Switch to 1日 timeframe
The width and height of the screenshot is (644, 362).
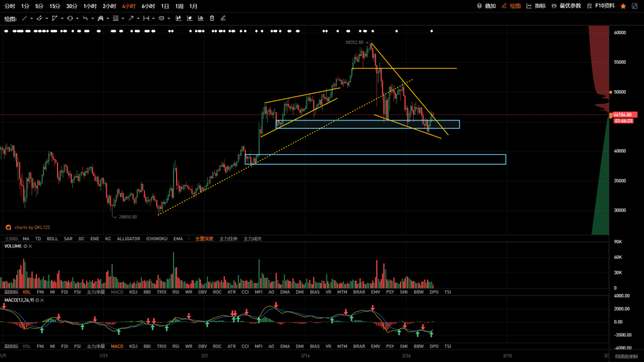pyautogui.click(x=165, y=6)
